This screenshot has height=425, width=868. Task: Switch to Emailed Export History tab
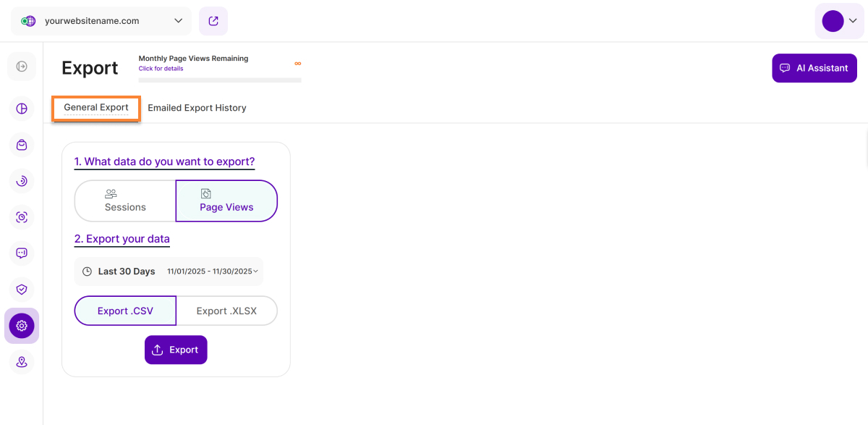197,108
